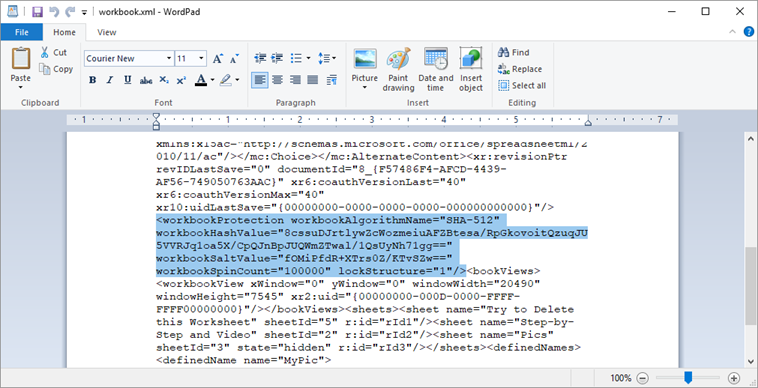Image resolution: width=758 pixels, height=388 pixels.
Task: Click the Paste clipboard icon
Action: point(21,59)
